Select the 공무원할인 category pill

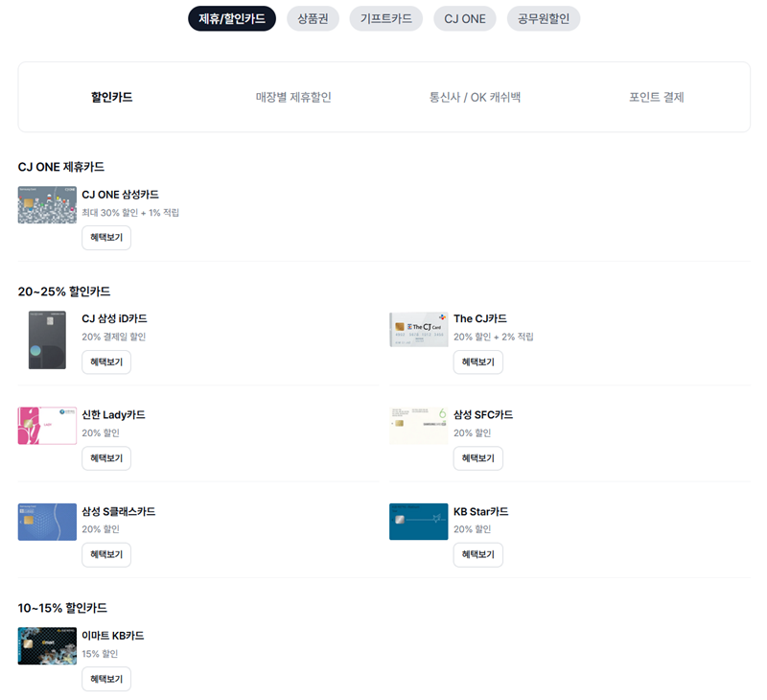(x=544, y=18)
